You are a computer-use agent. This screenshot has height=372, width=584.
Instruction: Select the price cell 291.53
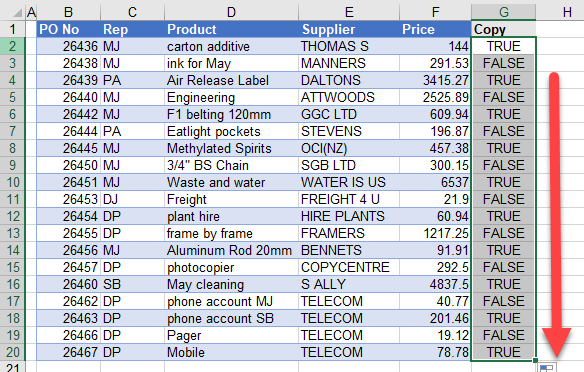[435, 63]
